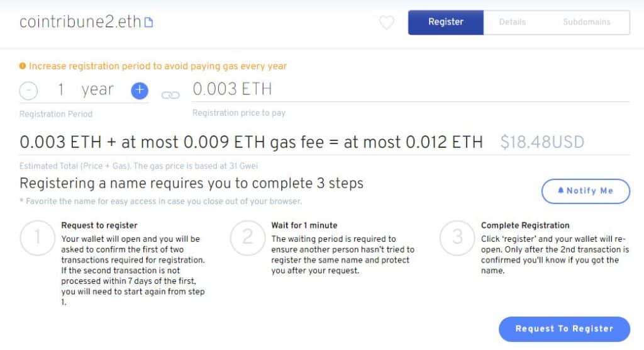644x350 pixels.
Task: Click the Increase registration period warning text
Action: pyautogui.click(x=158, y=66)
